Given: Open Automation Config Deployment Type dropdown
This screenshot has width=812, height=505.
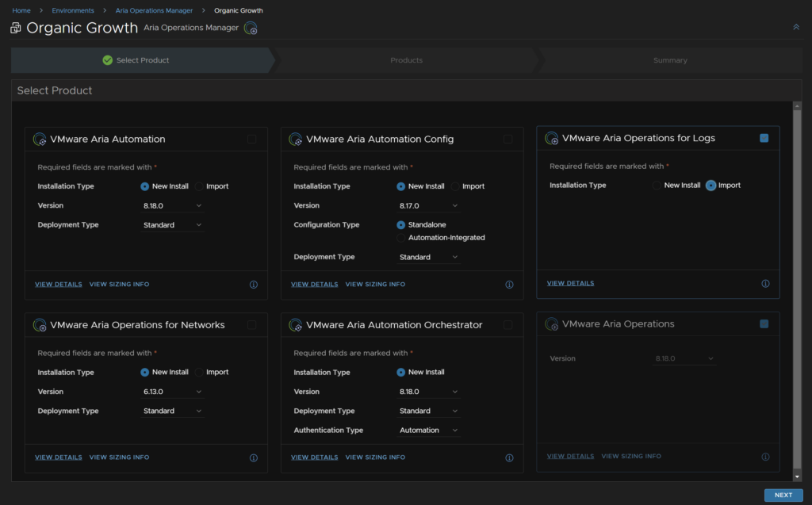Looking at the screenshot, I should coord(428,257).
